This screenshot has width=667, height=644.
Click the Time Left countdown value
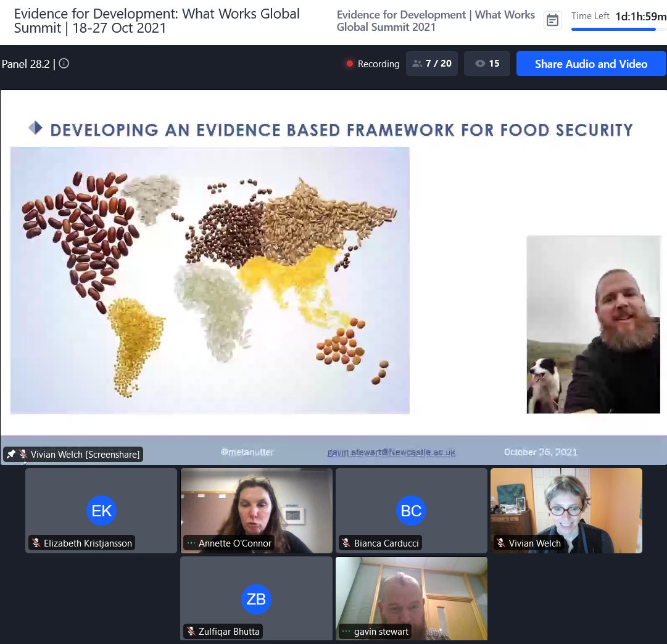coord(640,17)
